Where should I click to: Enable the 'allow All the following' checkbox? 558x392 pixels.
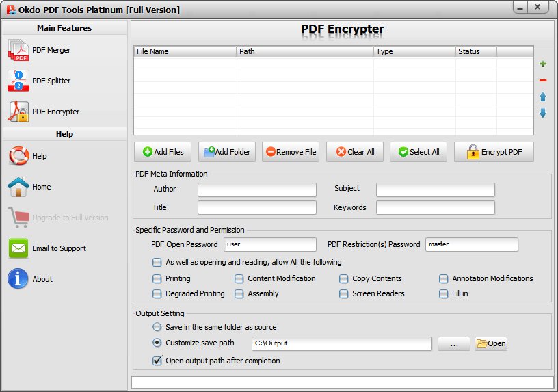(157, 263)
